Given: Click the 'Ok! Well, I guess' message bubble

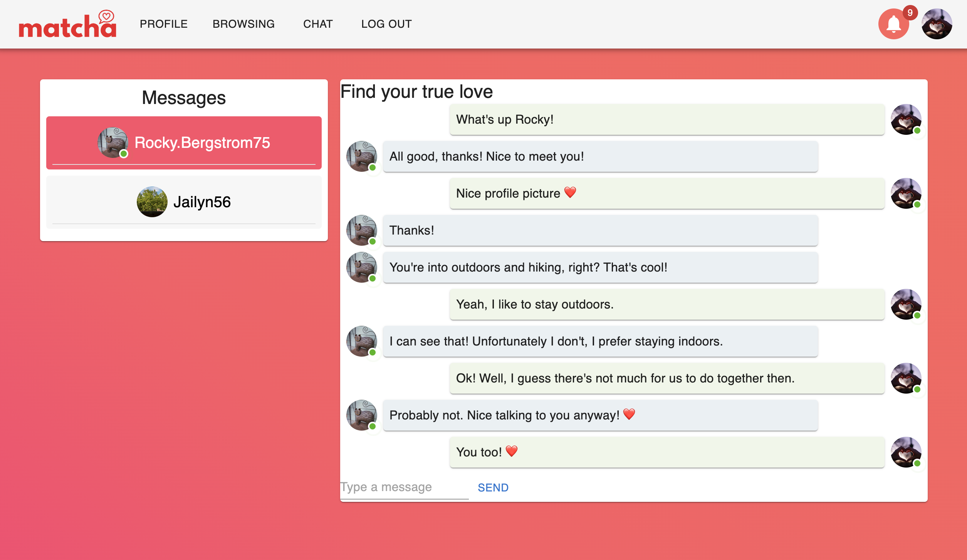Looking at the screenshot, I should pos(666,378).
